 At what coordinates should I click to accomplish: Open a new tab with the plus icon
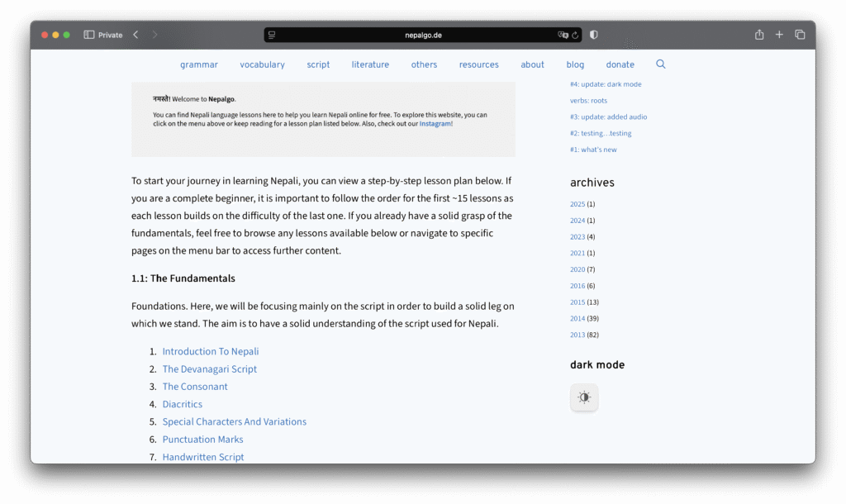point(779,35)
